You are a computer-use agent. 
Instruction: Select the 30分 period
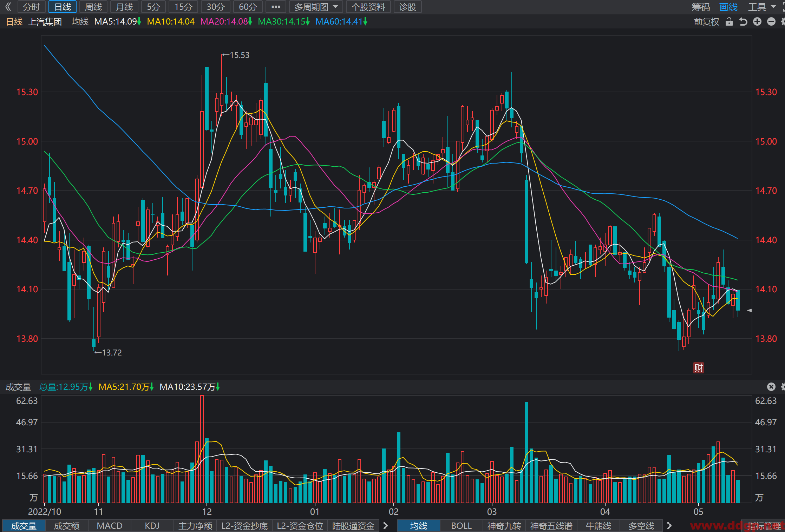[x=216, y=7]
